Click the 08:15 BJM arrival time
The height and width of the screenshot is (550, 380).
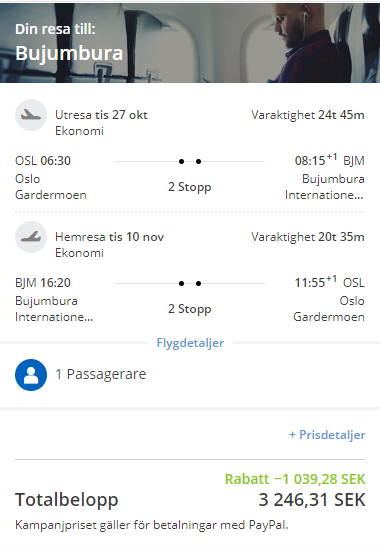[329, 160]
